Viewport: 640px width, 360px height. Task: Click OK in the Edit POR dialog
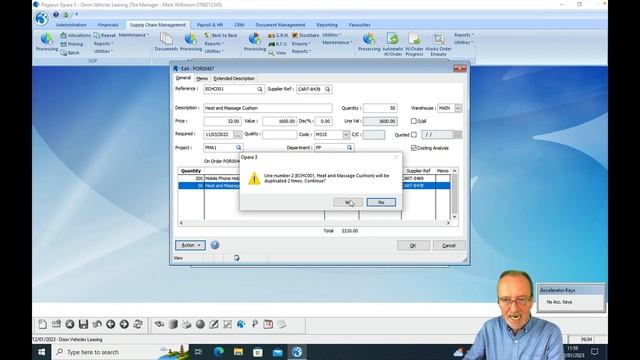click(413, 245)
